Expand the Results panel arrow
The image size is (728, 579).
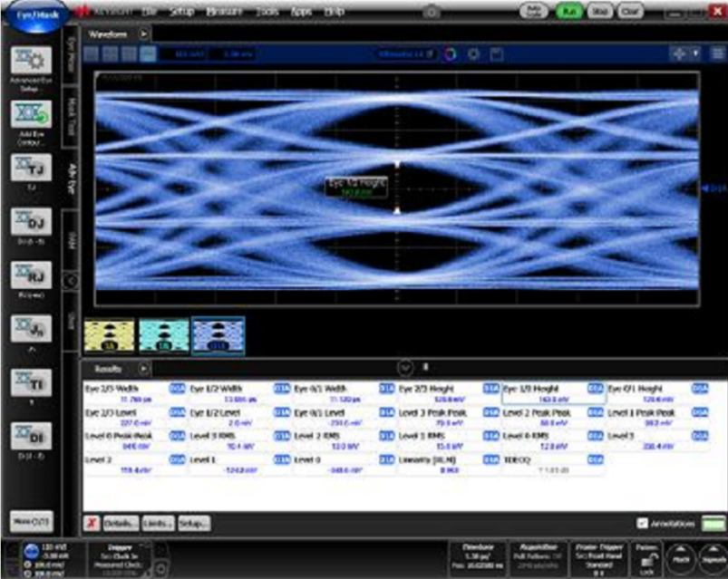click(x=143, y=370)
